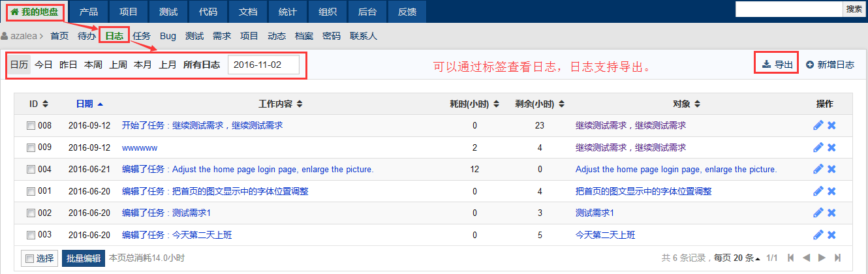Toggle the 选择 select-all checkbox

click(x=29, y=259)
